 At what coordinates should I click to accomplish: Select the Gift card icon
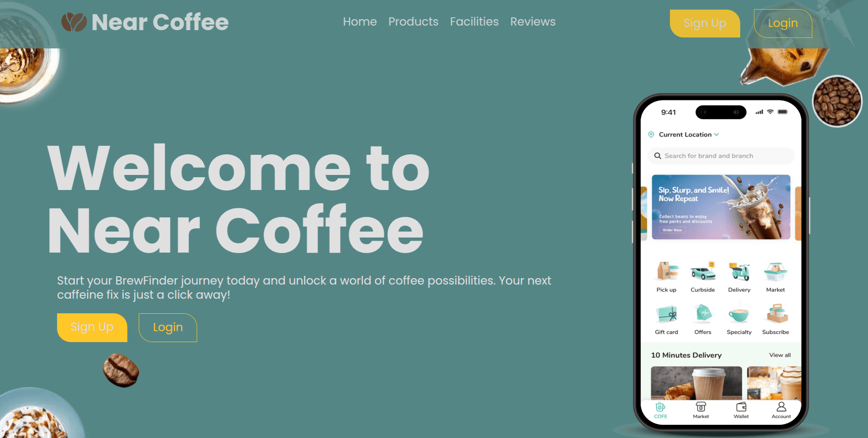click(667, 314)
